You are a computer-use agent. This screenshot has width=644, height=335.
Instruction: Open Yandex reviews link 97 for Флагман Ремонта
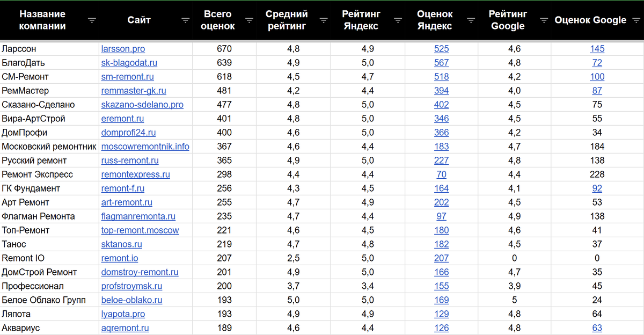coord(442,216)
